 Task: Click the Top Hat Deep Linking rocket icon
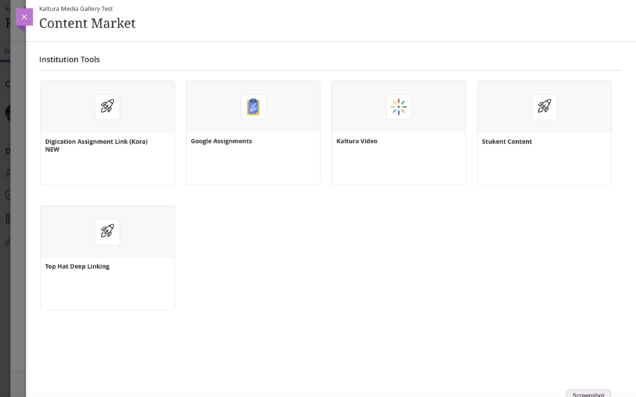pyautogui.click(x=107, y=232)
